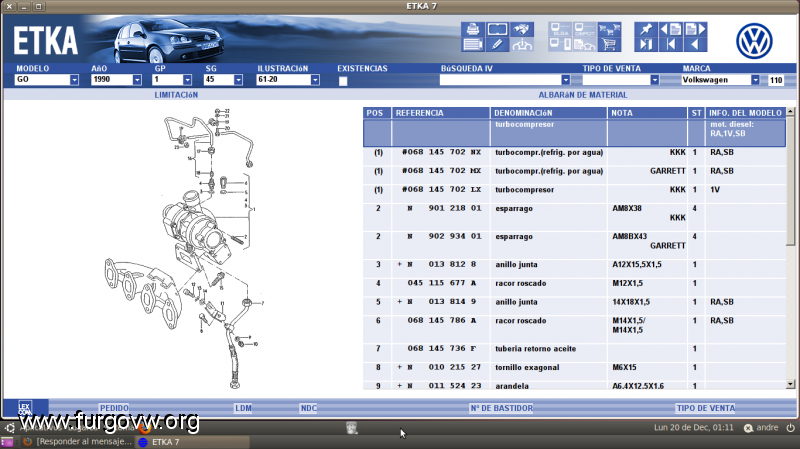
Task: Go to next illustration page icon
Action: 695,29
